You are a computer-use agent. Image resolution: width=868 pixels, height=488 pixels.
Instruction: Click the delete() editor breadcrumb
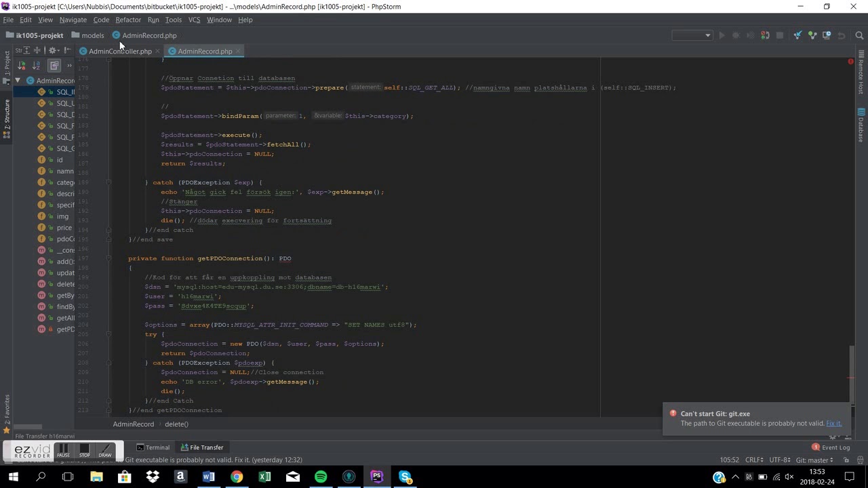point(176,424)
